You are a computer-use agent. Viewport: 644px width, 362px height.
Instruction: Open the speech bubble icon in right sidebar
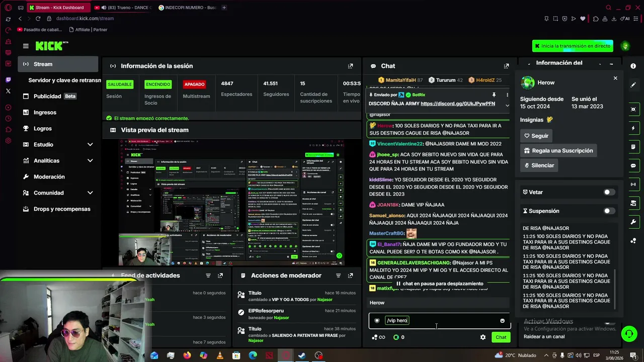click(633, 165)
